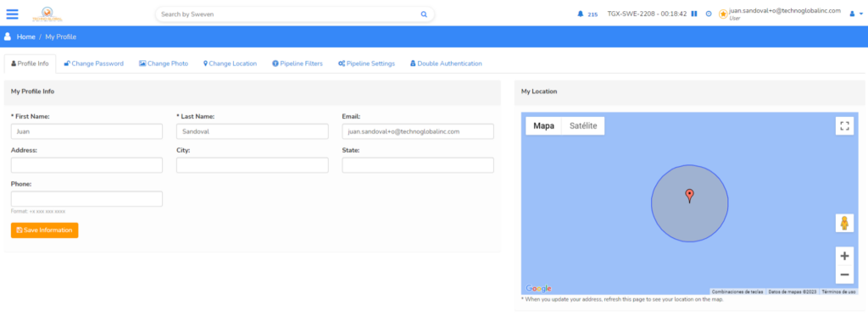Screen dimensions: 868x327
Task: Zoom out on the map
Action: tap(844, 274)
